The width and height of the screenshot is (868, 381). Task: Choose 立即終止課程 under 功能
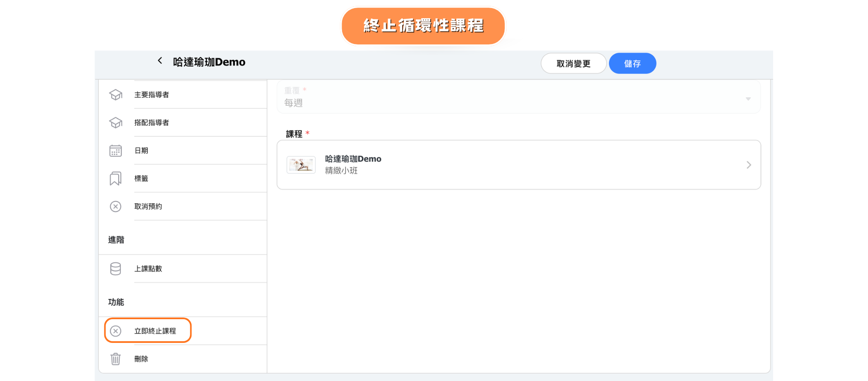pos(155,331)
